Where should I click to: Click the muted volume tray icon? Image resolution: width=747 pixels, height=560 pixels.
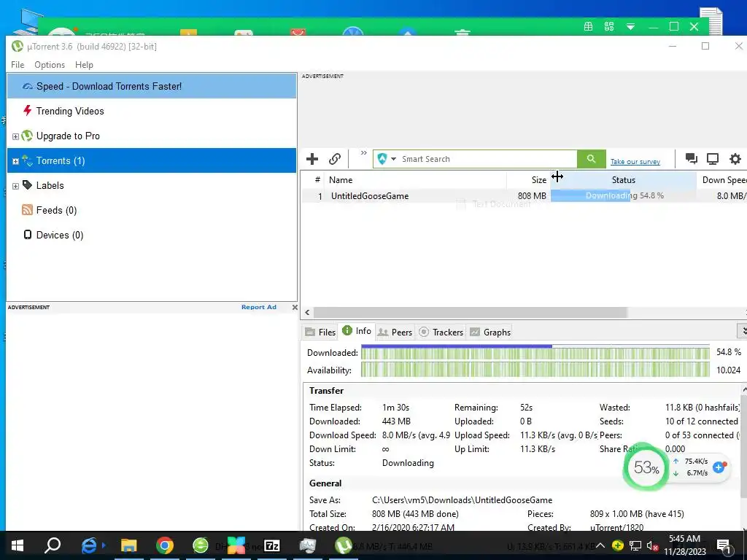652,545
